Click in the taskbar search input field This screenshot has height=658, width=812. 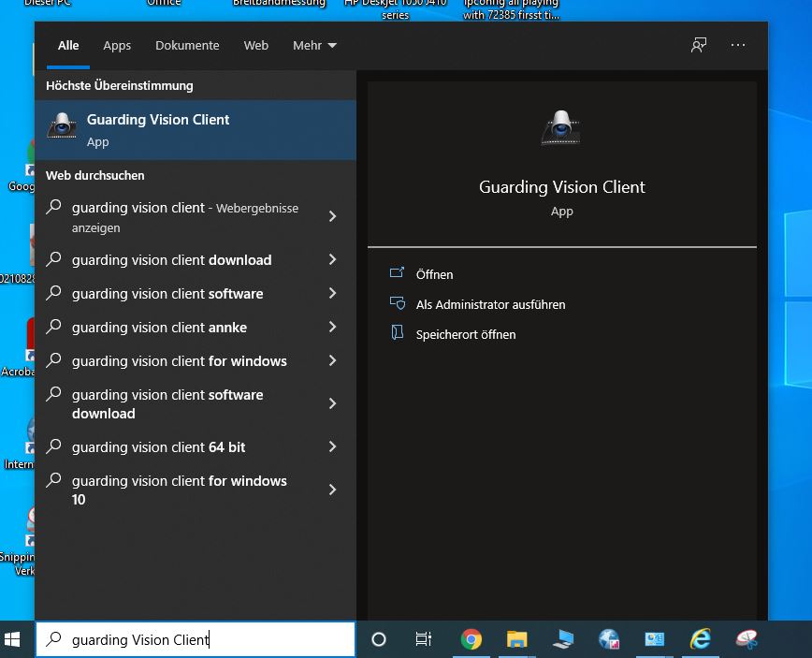(196, 639)
